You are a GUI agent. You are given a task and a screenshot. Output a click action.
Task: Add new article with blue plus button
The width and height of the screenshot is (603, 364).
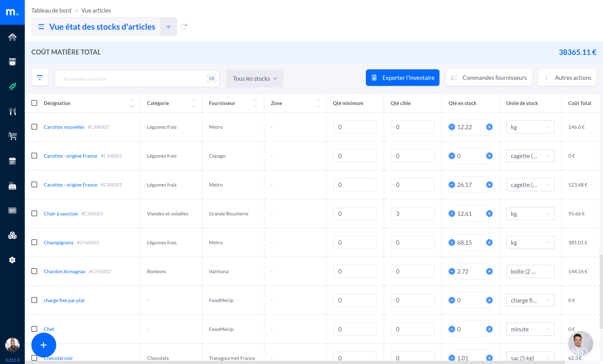point(44,345)
